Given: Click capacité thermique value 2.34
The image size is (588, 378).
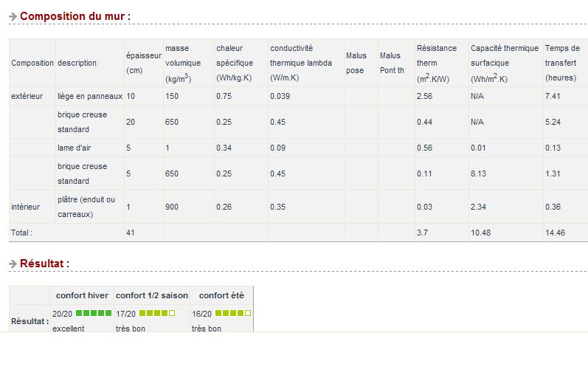Looking at the screenshot, I should 479,207.
